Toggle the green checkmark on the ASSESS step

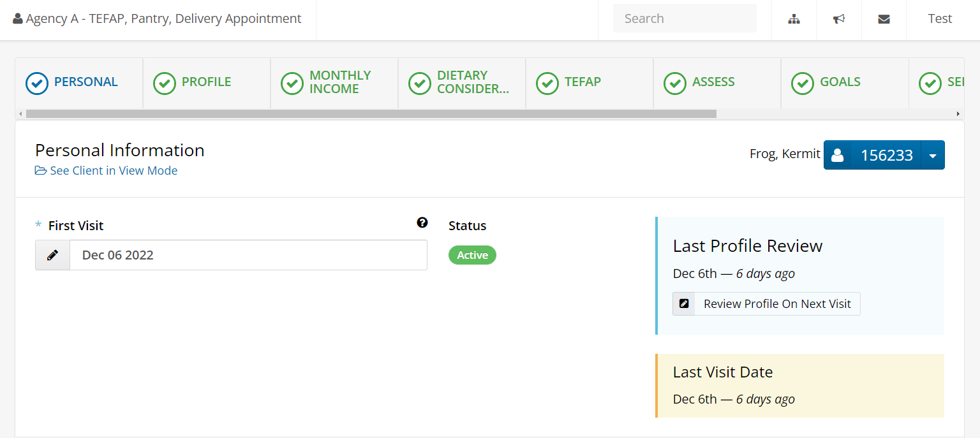click(x=674, y=83)
